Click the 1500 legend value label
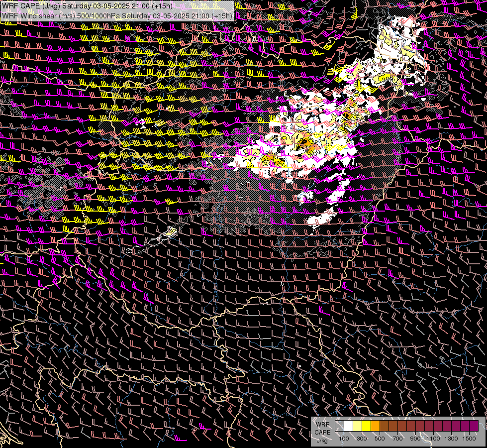Viewport: 487px width, 448px height. 469,439
